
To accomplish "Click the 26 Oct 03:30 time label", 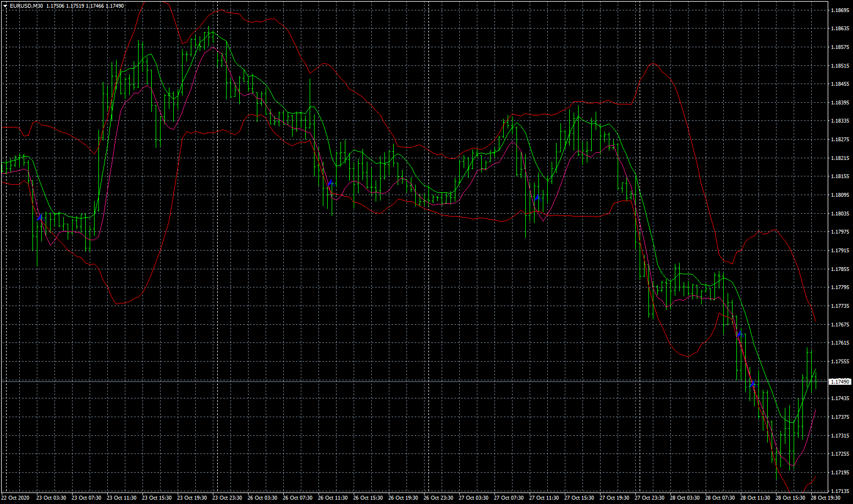I will (x=262, y=498).
